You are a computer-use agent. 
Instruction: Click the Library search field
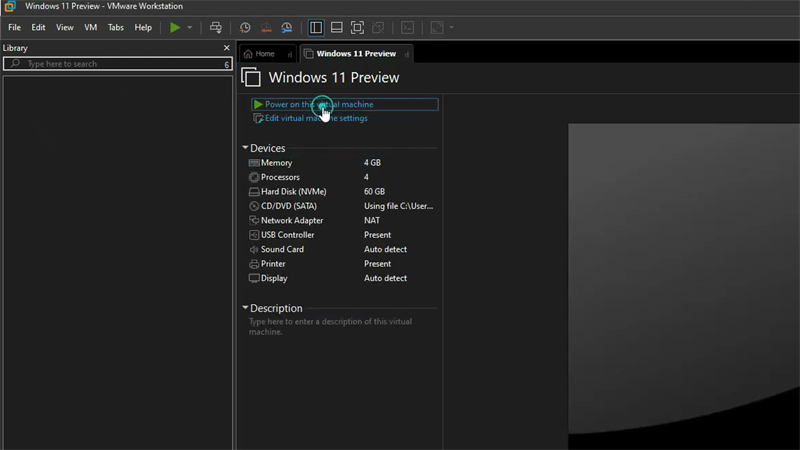[117, 64]
